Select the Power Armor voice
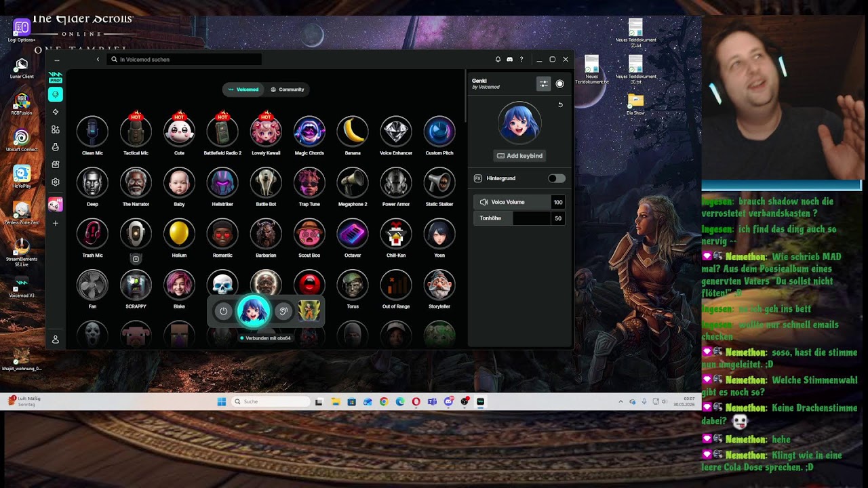The width and height of the screenshot is (868, 488). 396,182
